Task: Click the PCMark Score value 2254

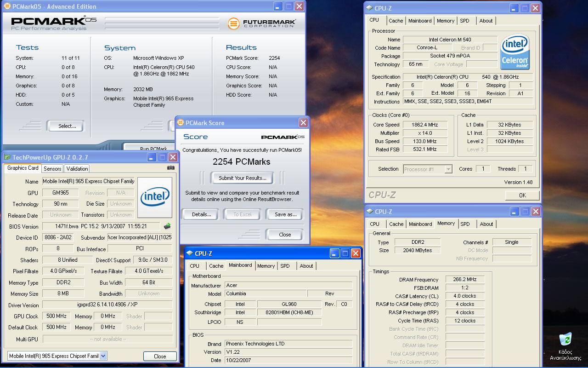Action: click(x=274, y=58)
